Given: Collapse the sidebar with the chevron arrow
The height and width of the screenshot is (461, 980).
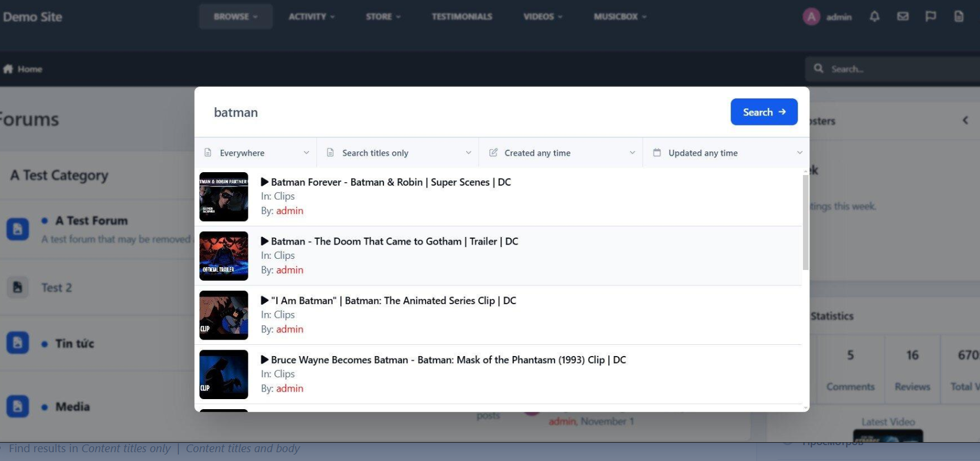Looking at the screenshot, I should (x=965, y=120).
